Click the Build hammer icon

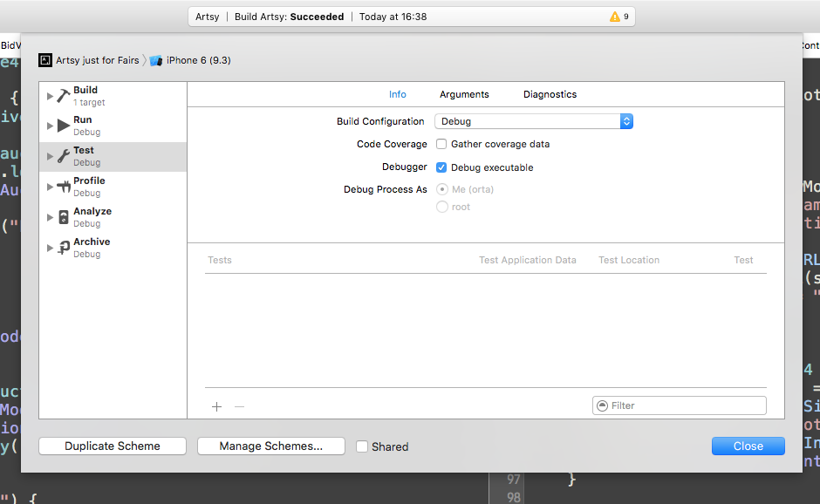pos(64,96)
